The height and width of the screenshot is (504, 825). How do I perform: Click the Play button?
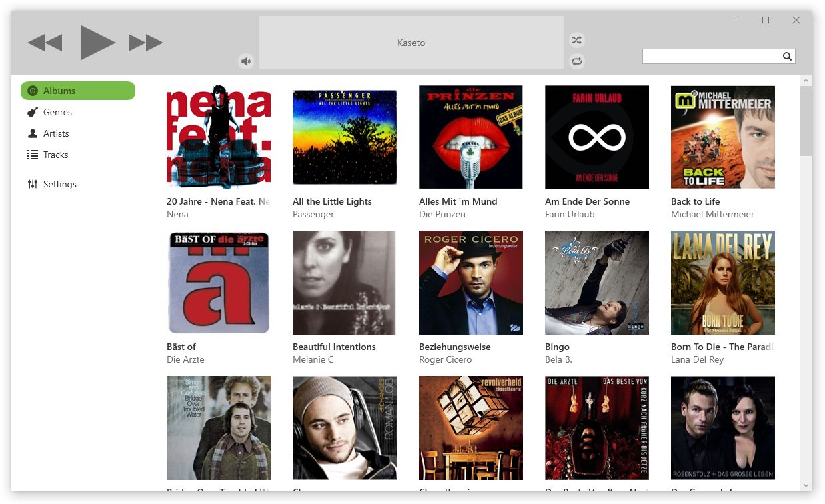point(97,42)
